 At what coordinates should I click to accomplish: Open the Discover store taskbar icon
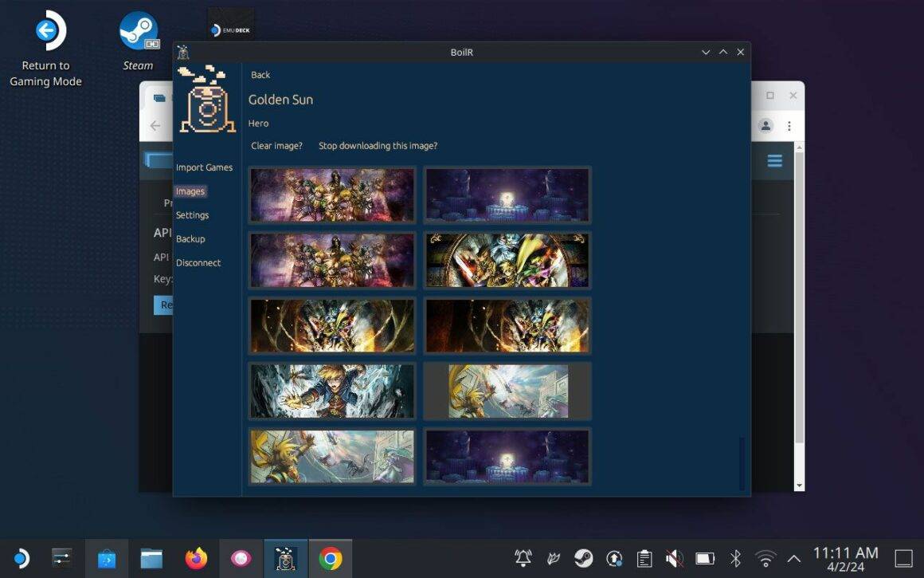(107, 559)
